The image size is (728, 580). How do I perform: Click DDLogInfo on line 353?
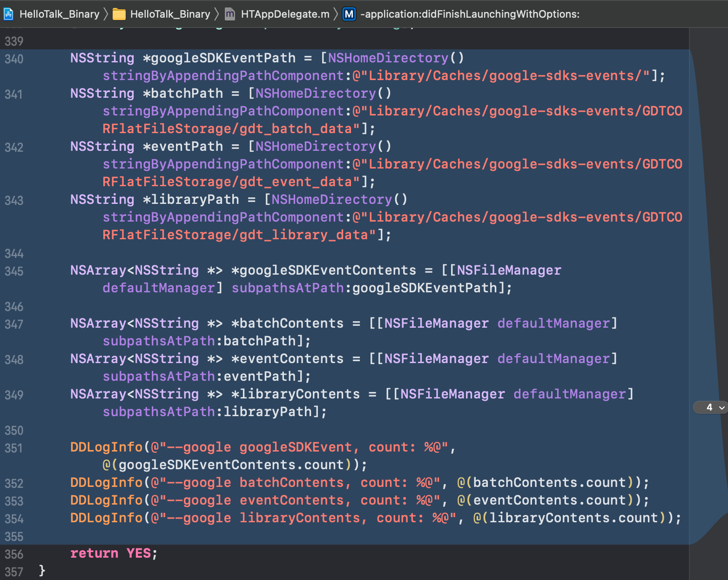point(106,500)
